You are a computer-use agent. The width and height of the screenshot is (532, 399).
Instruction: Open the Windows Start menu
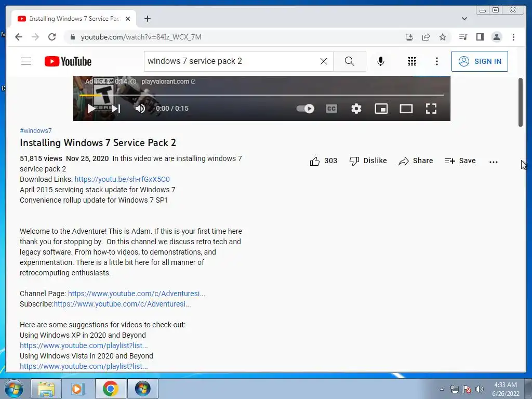pos(14,389)
